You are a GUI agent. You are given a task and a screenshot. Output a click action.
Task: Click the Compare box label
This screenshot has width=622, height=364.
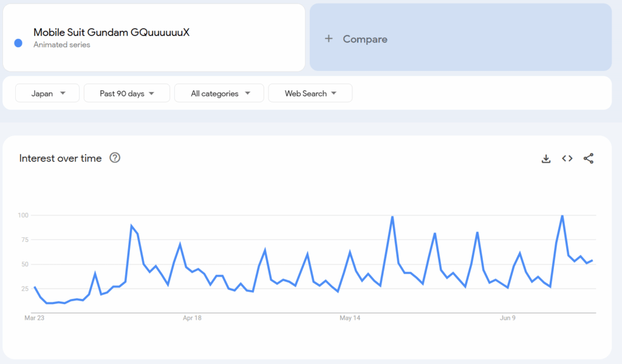365,39
